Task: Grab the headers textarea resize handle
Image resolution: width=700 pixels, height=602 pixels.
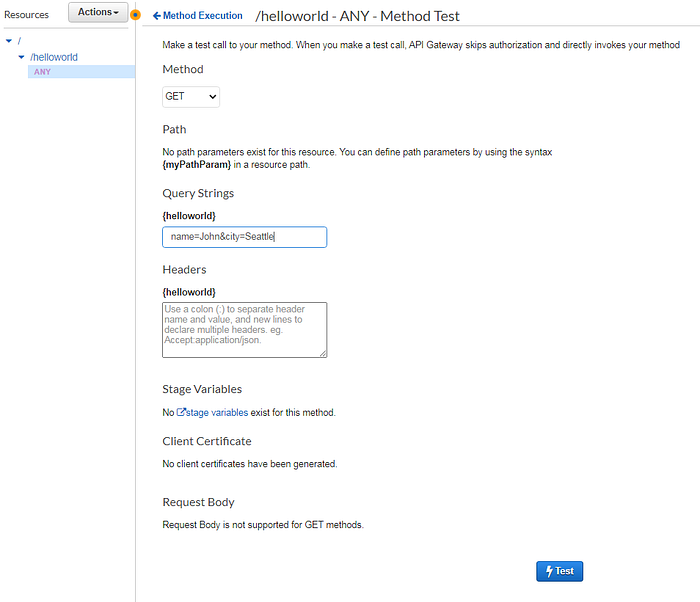Action: [x=323, y=354]
